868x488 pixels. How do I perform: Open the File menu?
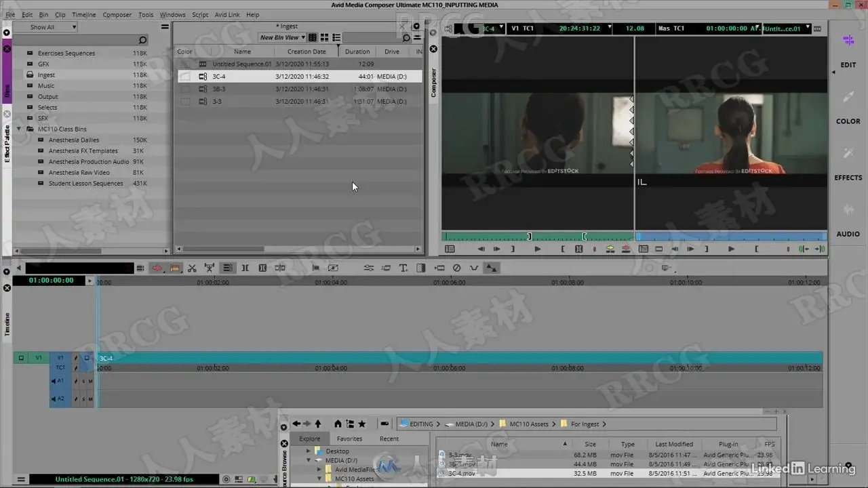tap(10, 14)
